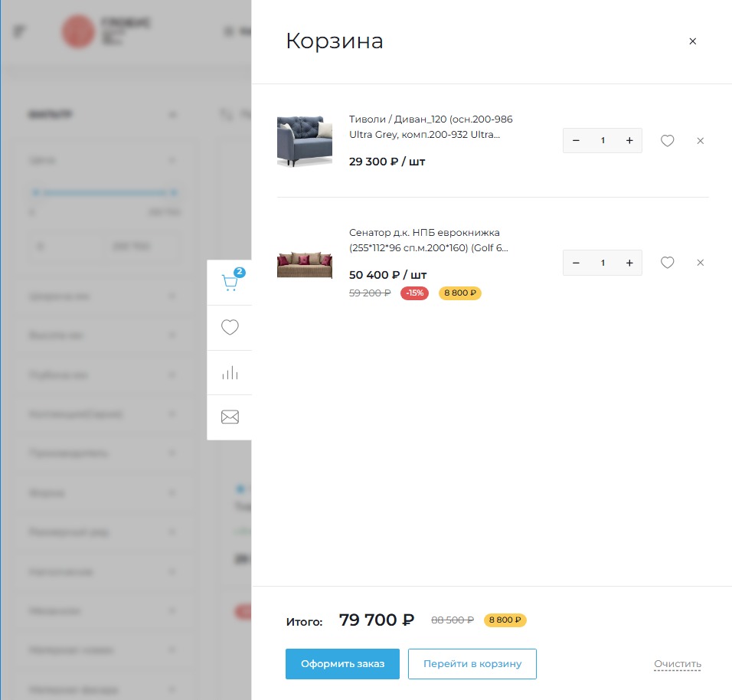Remove the Сенатор sofa from the cart
Screen dimensions: 732x700
[x=700, y=262]
